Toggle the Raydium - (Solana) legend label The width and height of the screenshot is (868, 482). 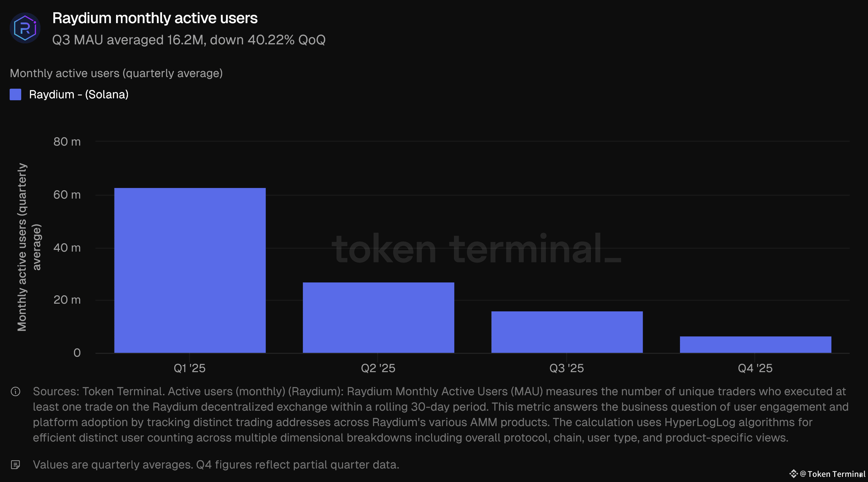point(78,95)
